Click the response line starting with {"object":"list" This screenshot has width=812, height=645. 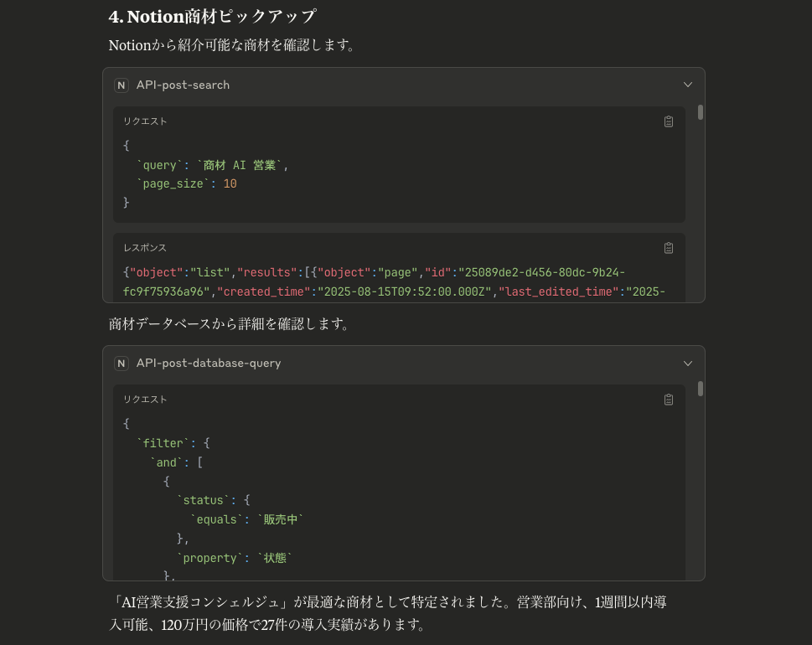click(374, 273)
